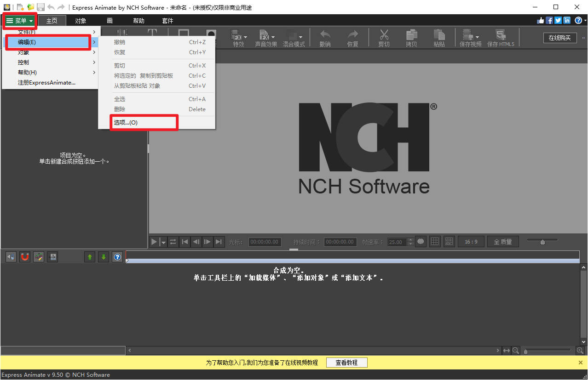Screen dimensions: 588x380
Task: Switch to the 套件 tab
Action: pos(167,21)
